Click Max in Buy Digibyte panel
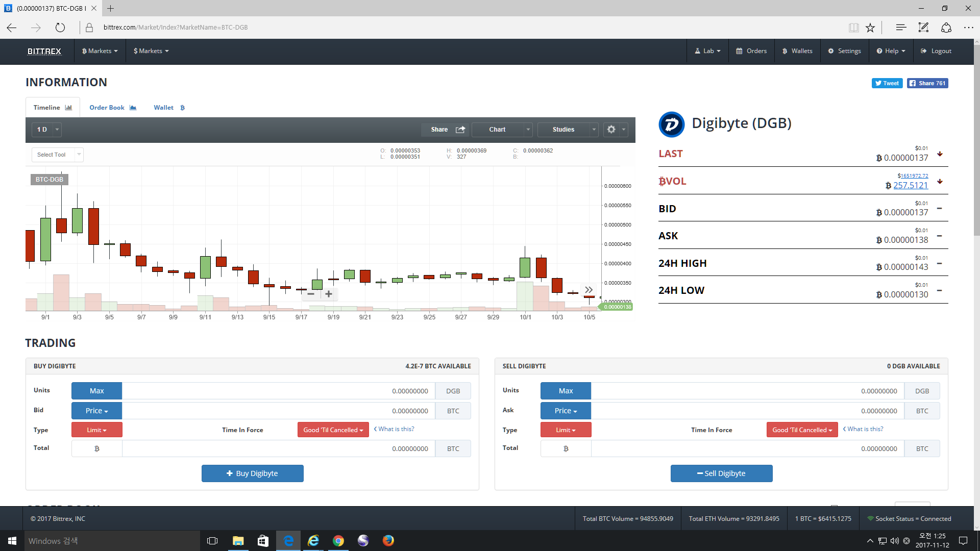 (x=96, y=391)
